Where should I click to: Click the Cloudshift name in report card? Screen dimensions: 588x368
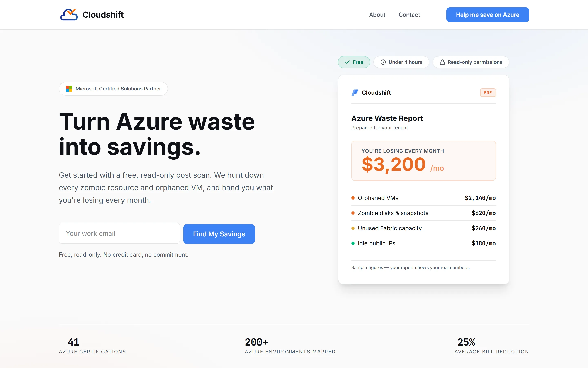coord(376,92)
